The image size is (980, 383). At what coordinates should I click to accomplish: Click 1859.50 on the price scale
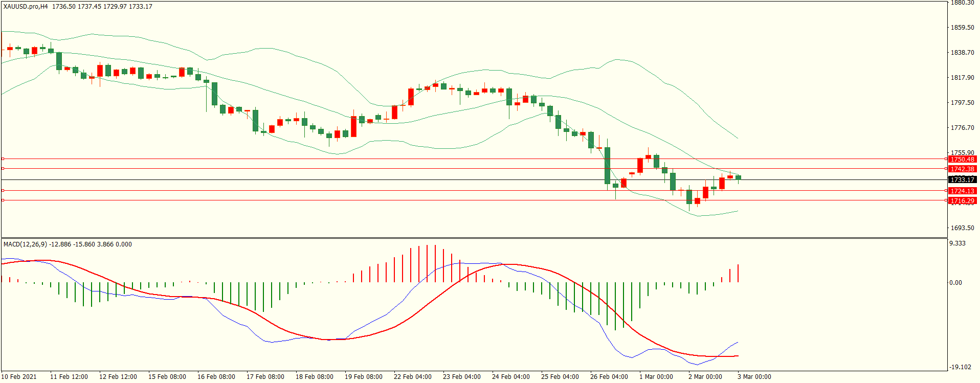962,28
